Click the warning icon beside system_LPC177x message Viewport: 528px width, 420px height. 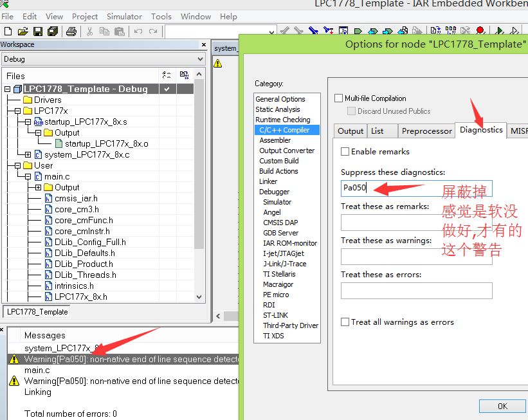14,359
